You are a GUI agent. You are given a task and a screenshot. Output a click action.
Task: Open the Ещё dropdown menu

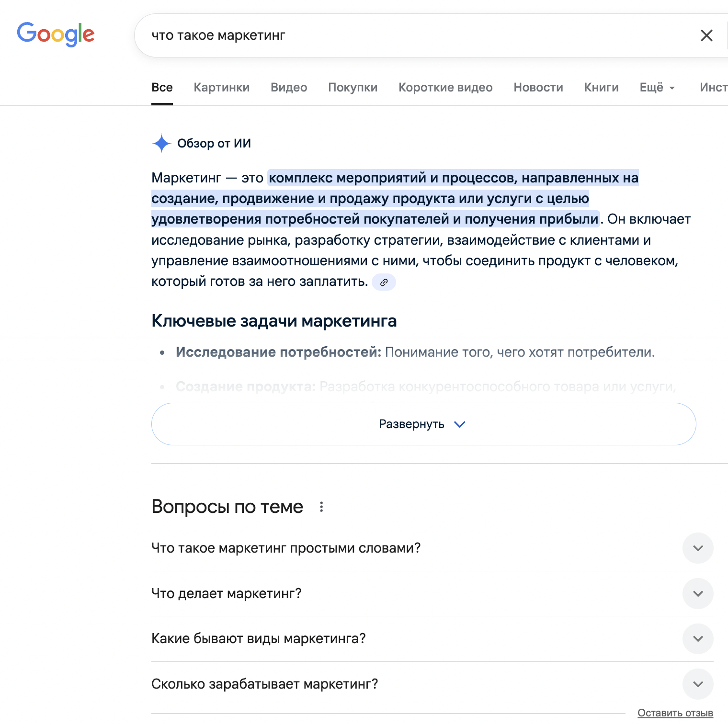[657, 88]
